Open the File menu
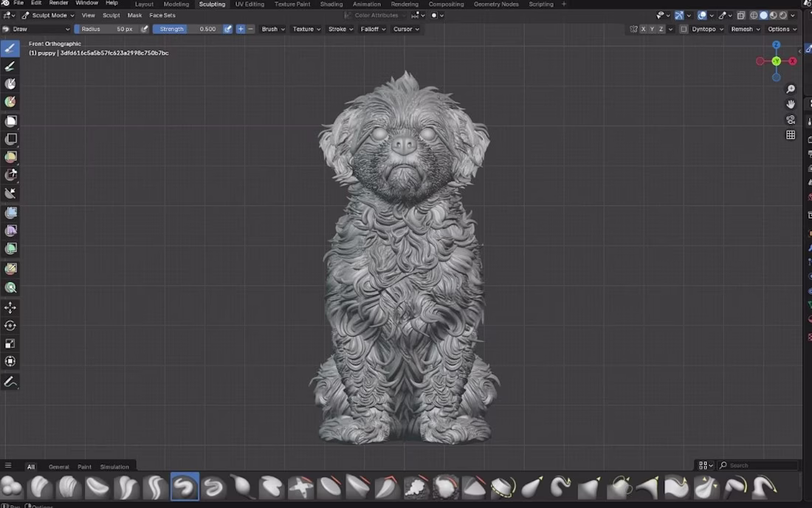 pos(18,3)
